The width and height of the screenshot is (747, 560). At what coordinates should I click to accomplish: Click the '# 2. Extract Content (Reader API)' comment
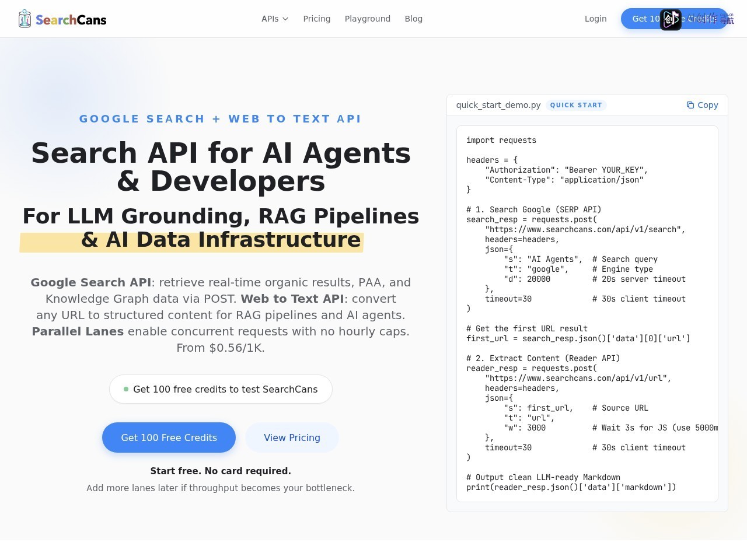(543, 358)
